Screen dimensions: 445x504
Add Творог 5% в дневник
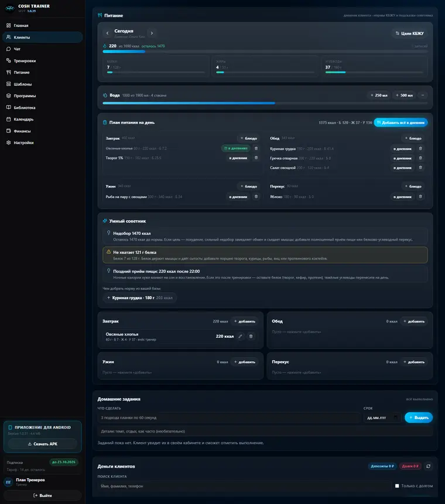[238, 158]
